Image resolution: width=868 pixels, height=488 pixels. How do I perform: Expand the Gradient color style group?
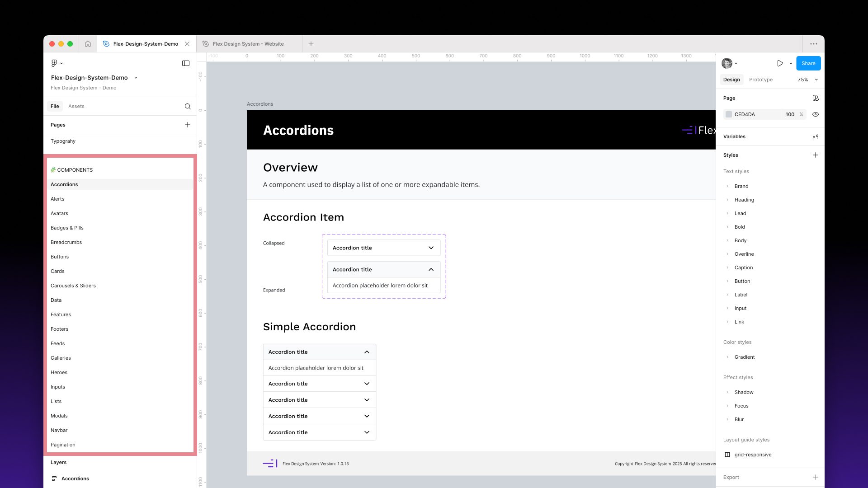tap(727, 357)
